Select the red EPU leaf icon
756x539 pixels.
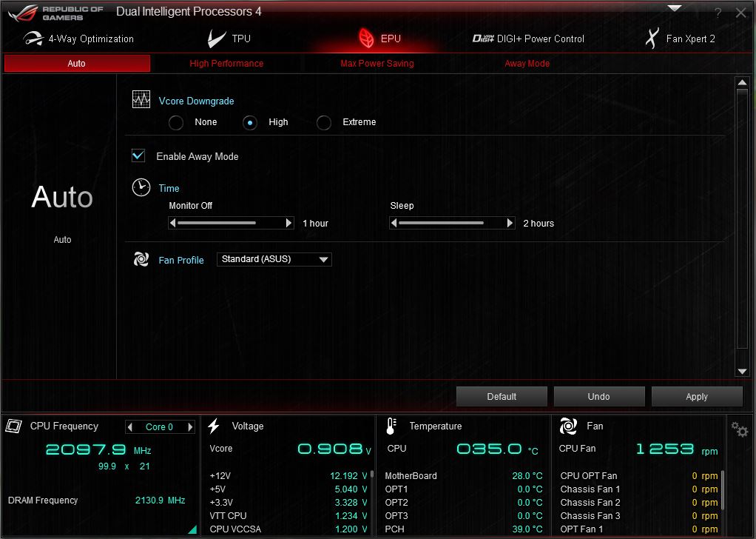[x=366, y=38]
